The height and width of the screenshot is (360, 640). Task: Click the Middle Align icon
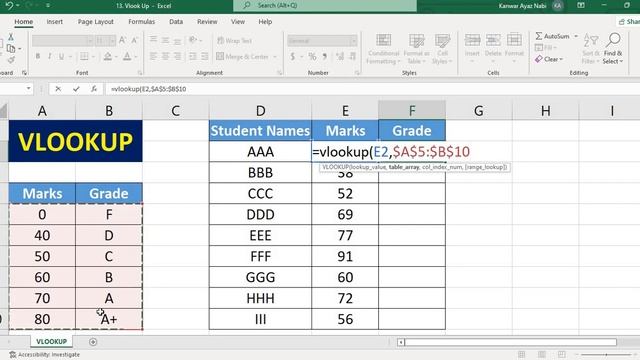165,40
